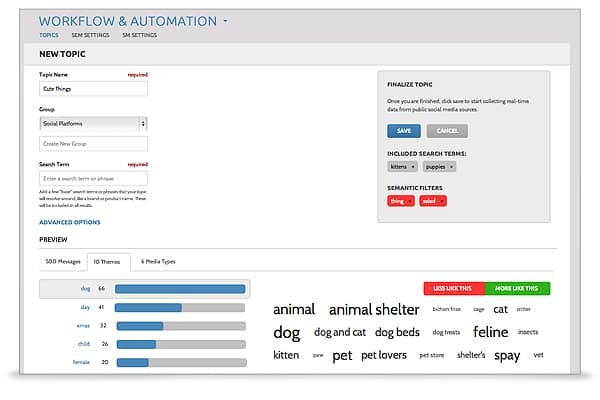Image resolution: width=600 pixels, height=400 pixels.
Task: Click the Topic Name input field
Action: point(93,88)
